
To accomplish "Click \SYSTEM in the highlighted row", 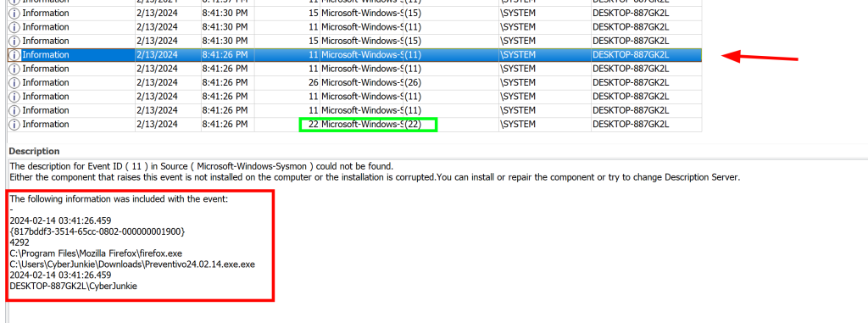I will (518, 55).
